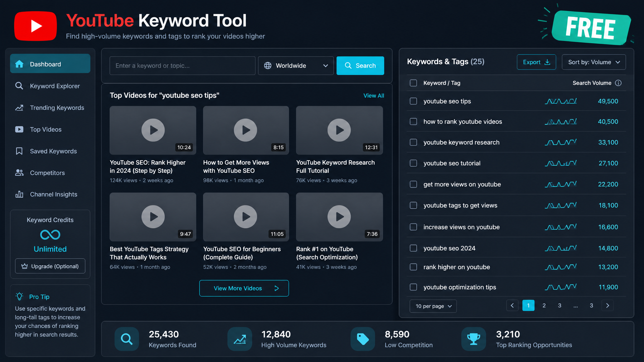The width and height of the screenshot is (644, 362).
Task: Check the 'youtube seo tips' checkbox
Action: click(x=414, y=101)
